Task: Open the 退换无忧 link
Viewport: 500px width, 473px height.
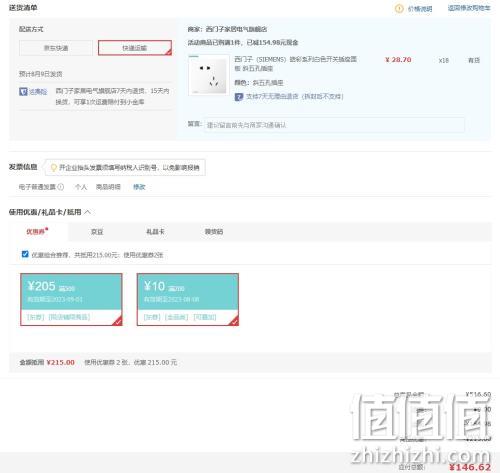Action: tap(38, 91)
